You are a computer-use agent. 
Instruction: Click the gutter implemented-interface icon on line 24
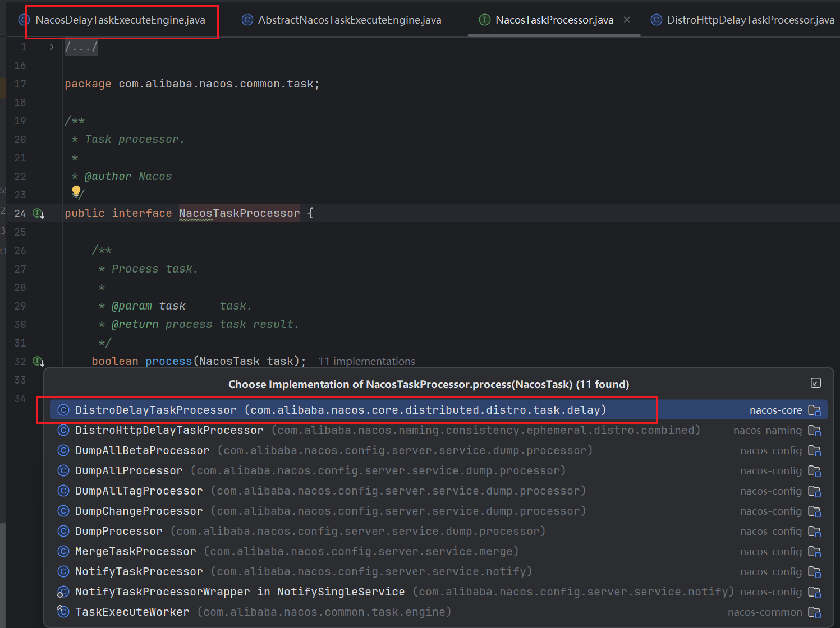(x=38, y=213)
